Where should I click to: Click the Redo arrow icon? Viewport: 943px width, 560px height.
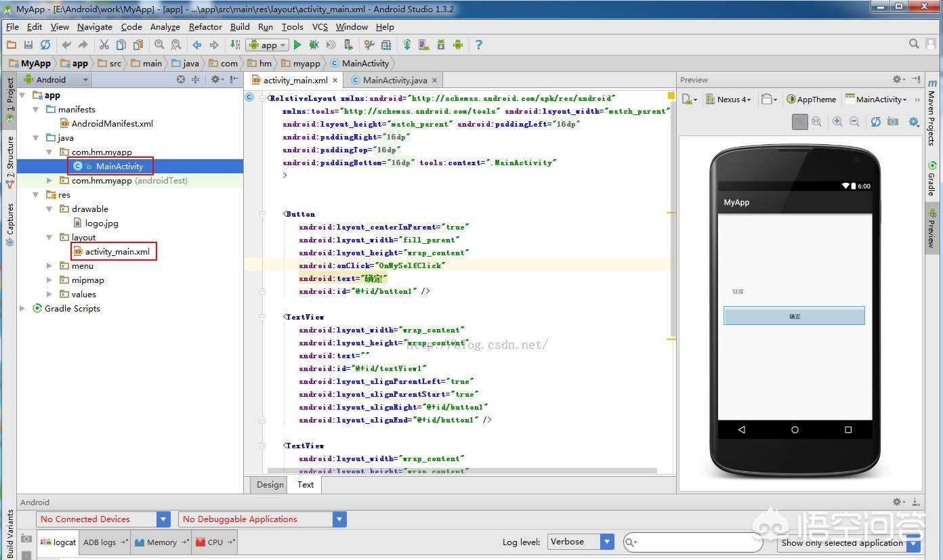point(83,45)
